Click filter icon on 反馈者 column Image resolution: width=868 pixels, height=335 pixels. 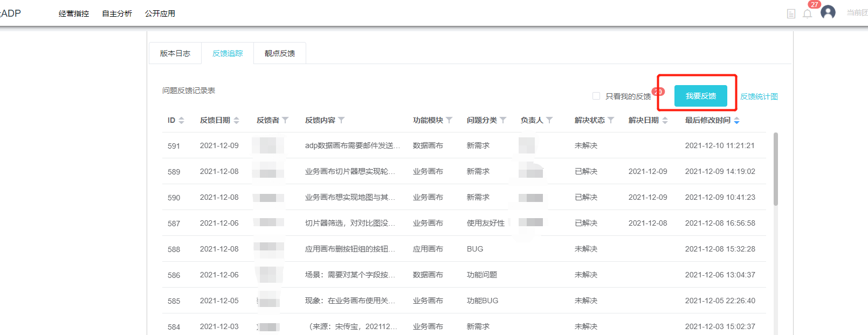pos(285,120)
